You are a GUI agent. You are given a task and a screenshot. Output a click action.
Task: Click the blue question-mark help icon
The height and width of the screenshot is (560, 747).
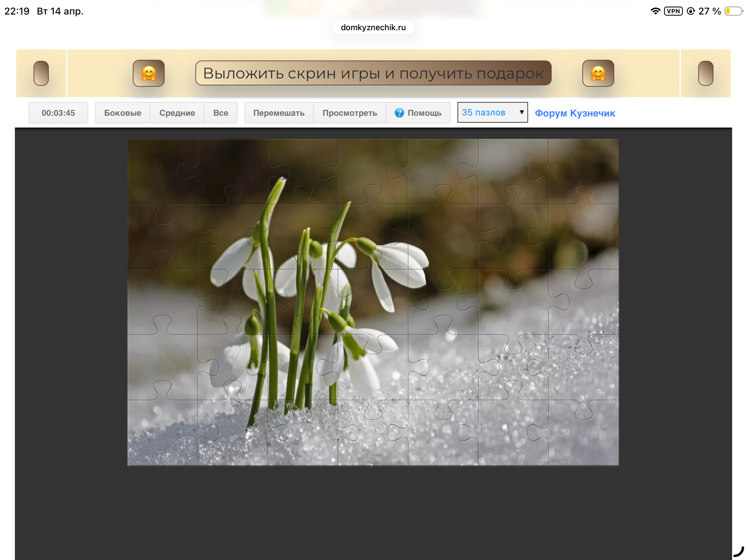coord(399,113)
